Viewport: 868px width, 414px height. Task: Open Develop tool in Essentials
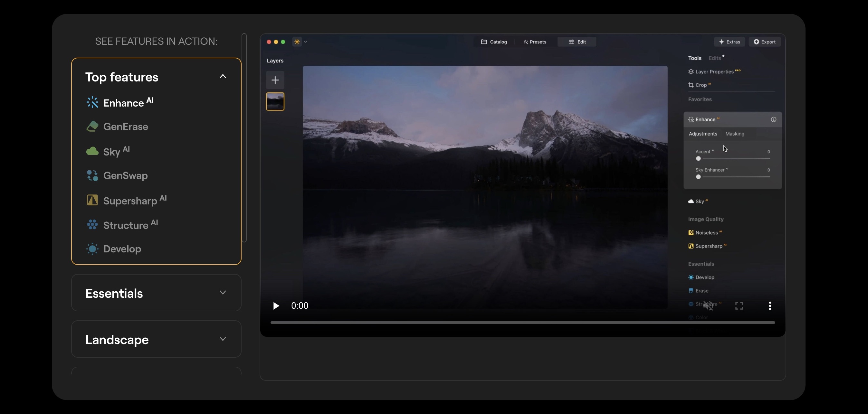(701, 278)
